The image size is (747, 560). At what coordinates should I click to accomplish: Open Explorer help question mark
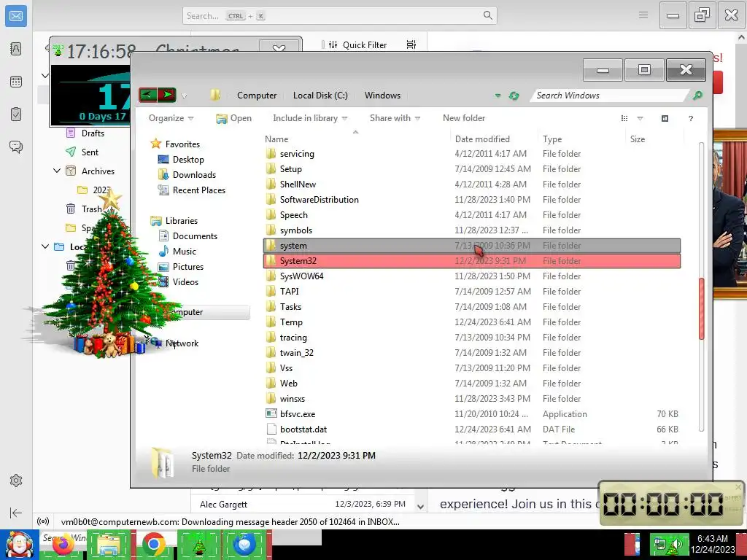(690, 118)
